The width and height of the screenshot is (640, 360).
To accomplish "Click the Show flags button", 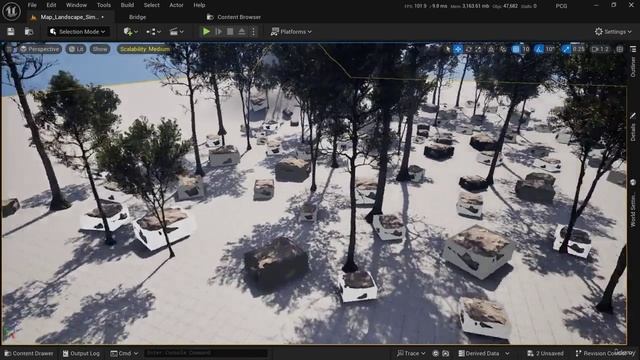I will [x=100, y=49].
